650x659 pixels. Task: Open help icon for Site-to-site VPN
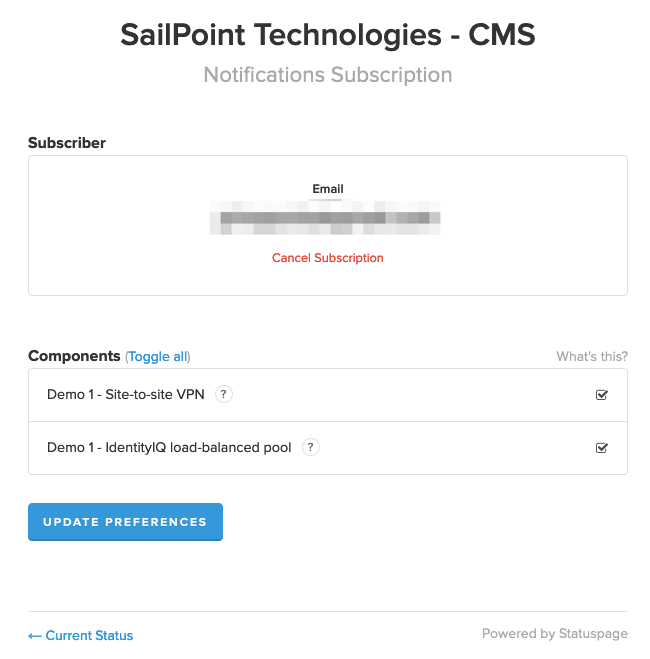pyautogui.click(x=224, y=394)
